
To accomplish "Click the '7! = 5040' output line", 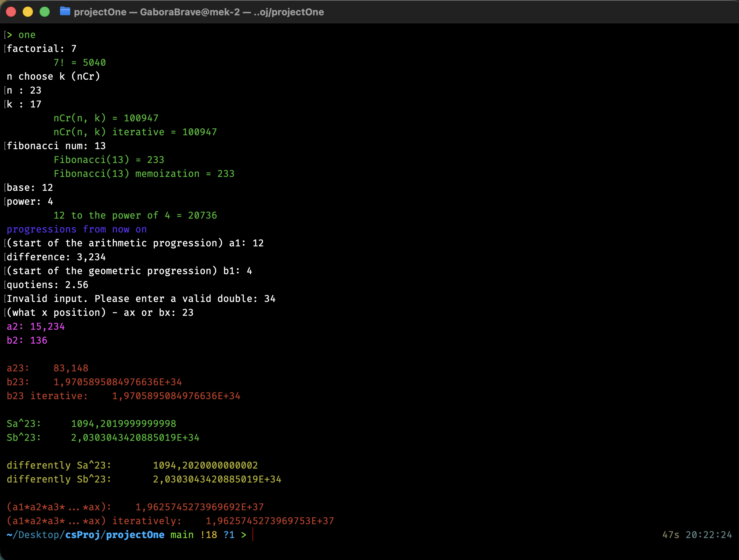I will pos(80,63).
